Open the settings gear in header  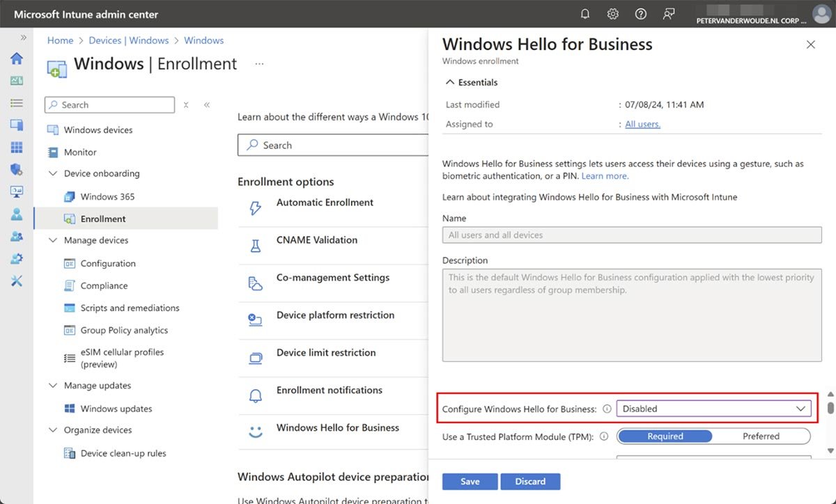point(613,14)
